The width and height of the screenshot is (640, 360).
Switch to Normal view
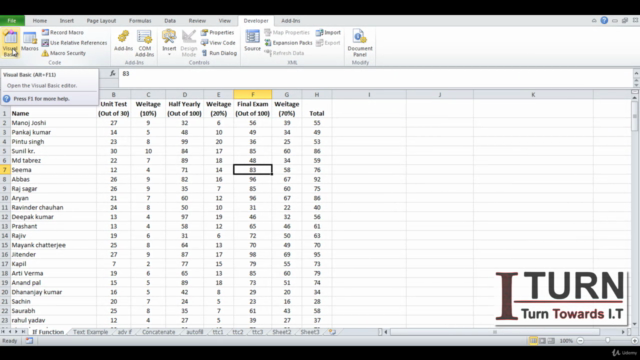[x=533, y=340]
